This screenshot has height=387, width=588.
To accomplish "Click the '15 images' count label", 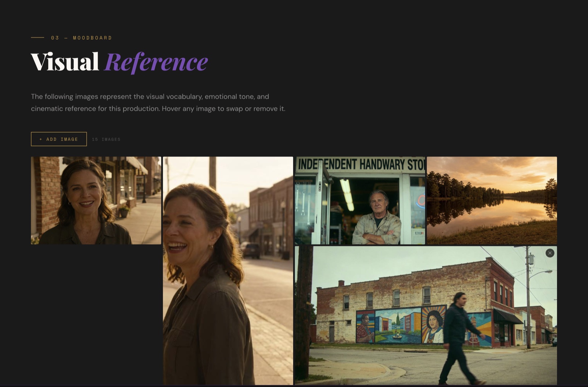I will coord(106,139).
